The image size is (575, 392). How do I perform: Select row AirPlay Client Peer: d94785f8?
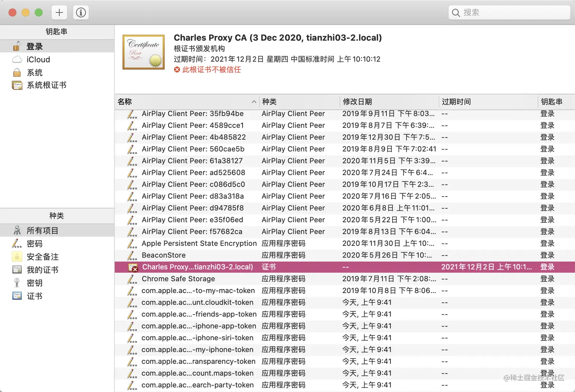pyautogui.click(x=345, y=208)
